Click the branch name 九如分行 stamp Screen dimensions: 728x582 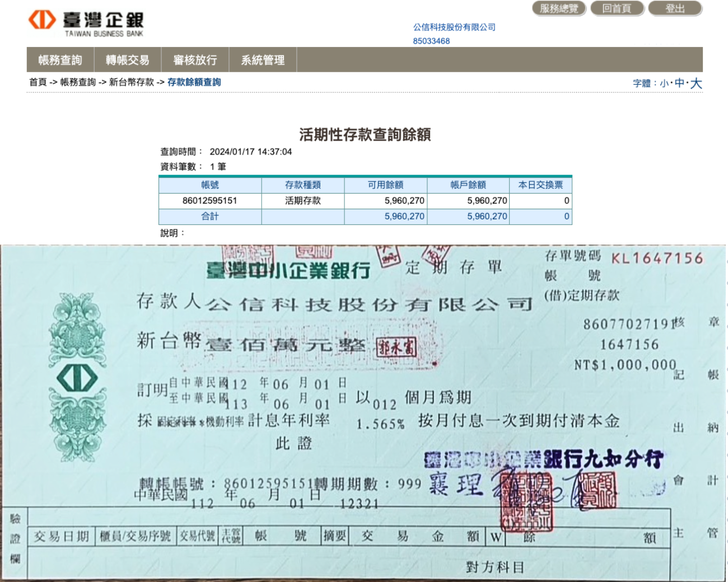click(623, 459)
